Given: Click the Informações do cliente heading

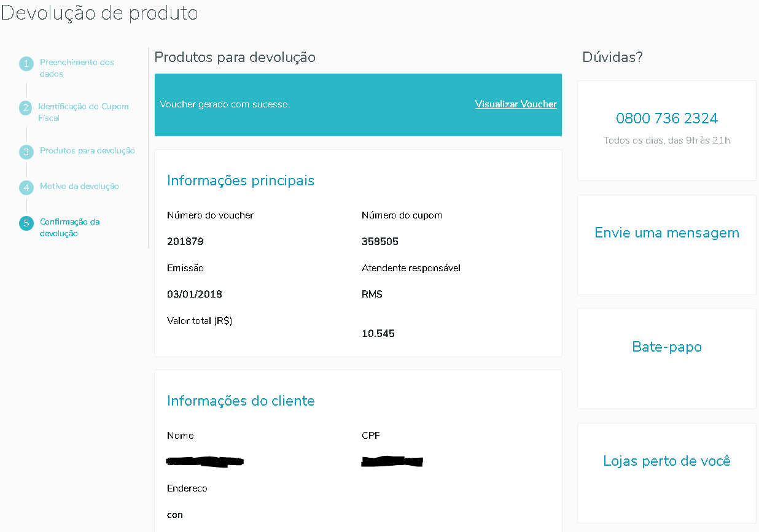Looking at the screenshot, I should pyautogui.click(x=241, y=401).
